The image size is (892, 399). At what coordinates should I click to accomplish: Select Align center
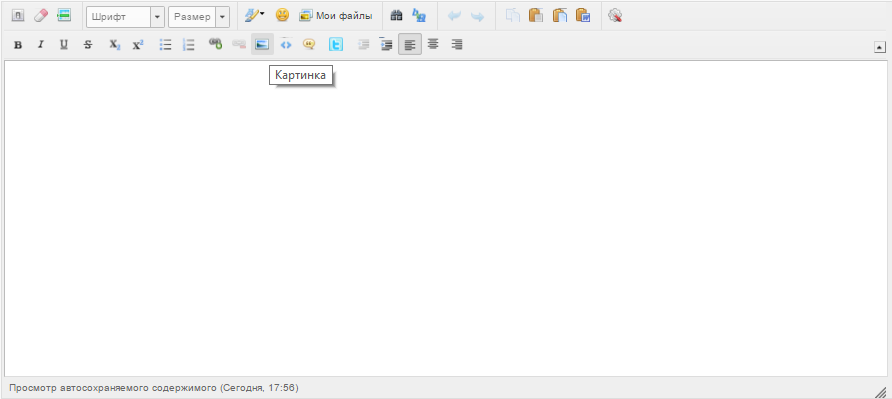pyautogui.click(x=433, y=44)
